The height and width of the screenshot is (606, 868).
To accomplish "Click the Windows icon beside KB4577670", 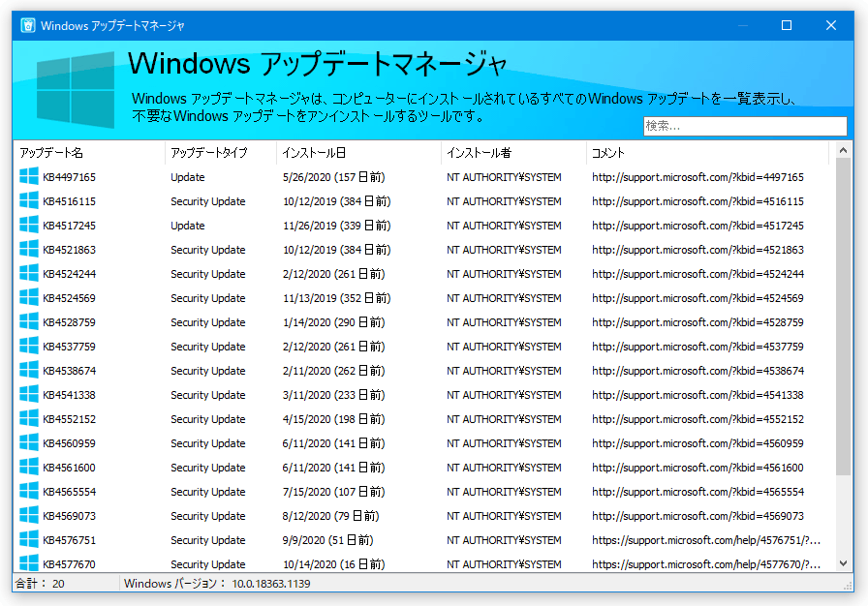I will click(29, 562).
